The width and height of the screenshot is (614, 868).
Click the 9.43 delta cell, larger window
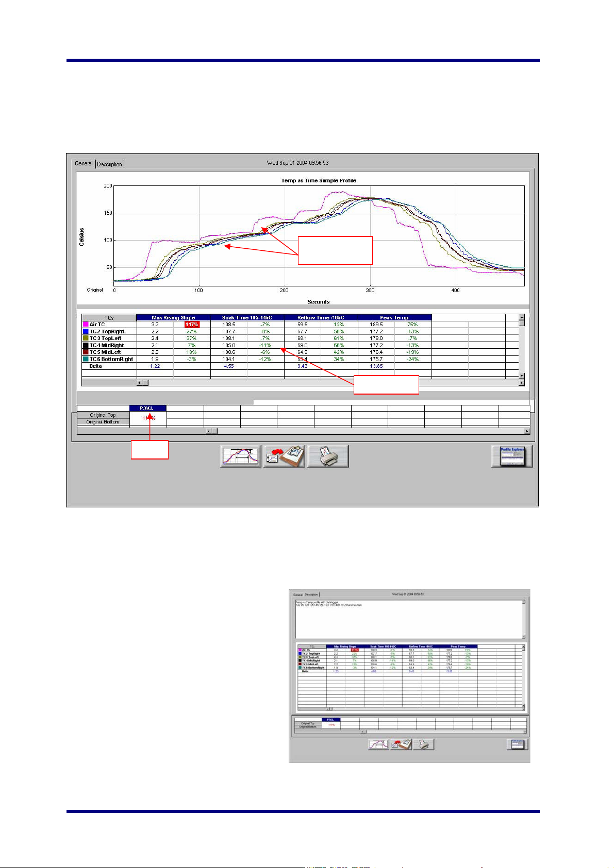tap(303, 366)
